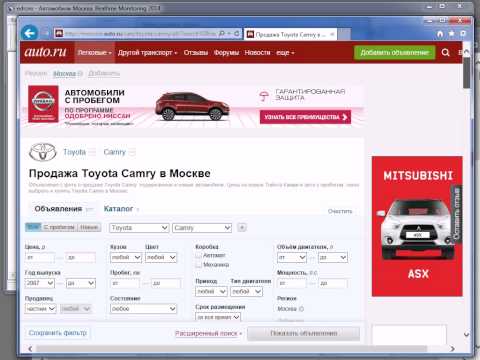Click the Сохранить фильтр link

58,333
